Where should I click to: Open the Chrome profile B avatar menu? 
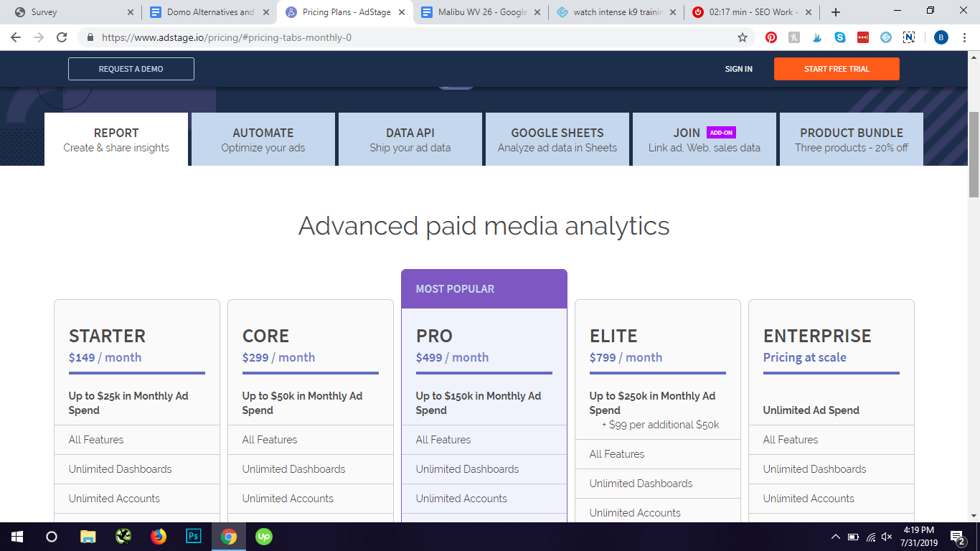point(941,37)
